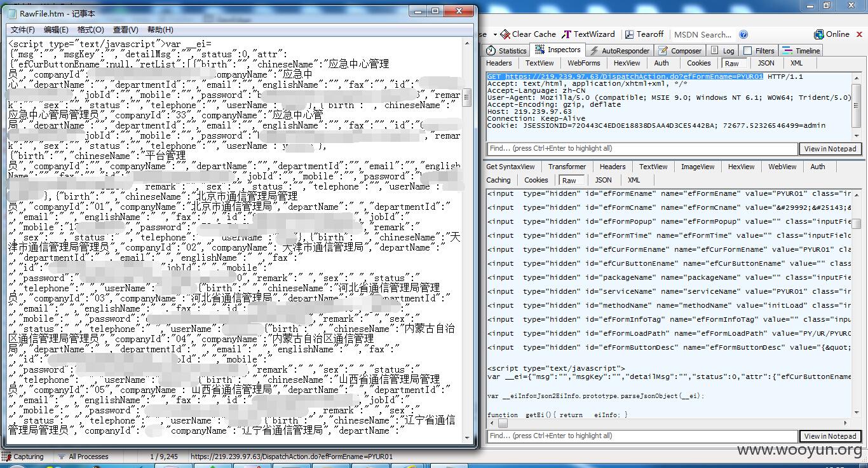868x468 pixels.
Task: Open the response JSON tab
Action: tap(603, 180)
